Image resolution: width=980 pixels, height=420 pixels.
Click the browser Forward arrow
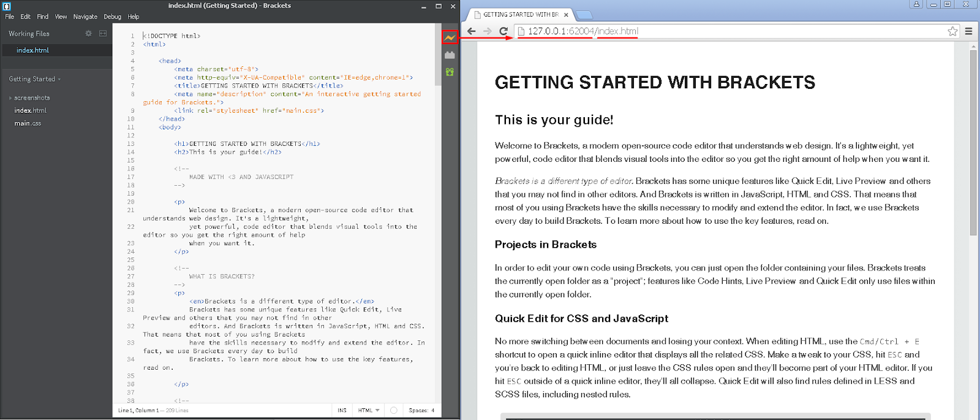(488, 31)
